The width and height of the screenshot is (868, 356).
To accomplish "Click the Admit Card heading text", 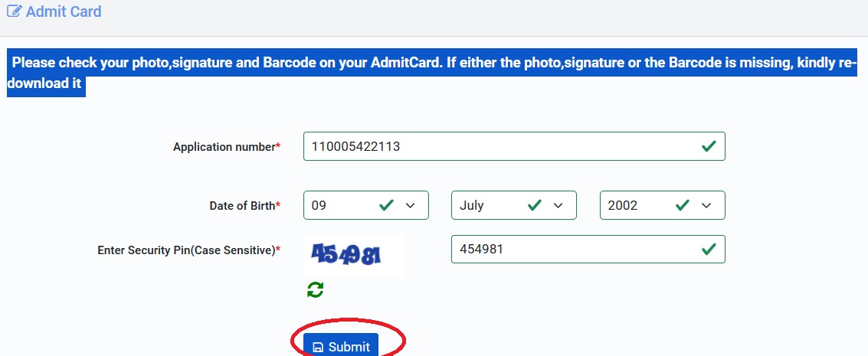I will click(64, 11).
